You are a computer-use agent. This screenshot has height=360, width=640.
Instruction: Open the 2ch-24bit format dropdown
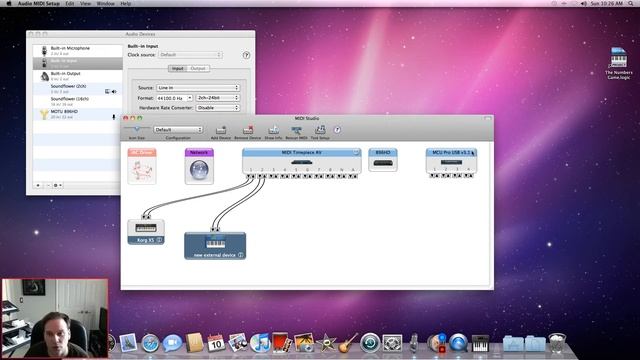218,98
